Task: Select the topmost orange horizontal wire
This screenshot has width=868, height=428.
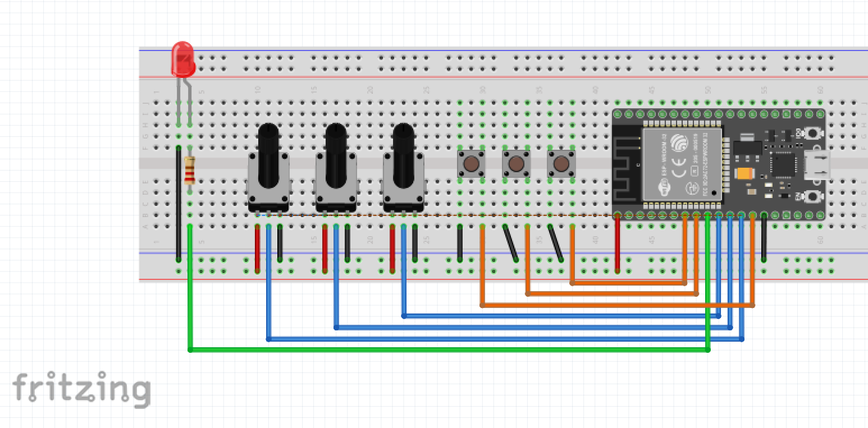Action: (x=628, y=283)
